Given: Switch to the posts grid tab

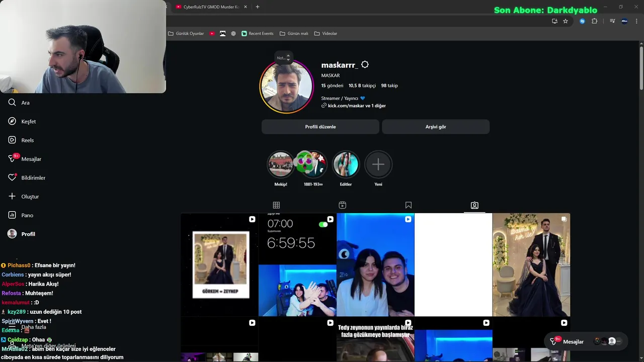Looking at the screenshot, I should pyautogui.click(x=276, y=205).
